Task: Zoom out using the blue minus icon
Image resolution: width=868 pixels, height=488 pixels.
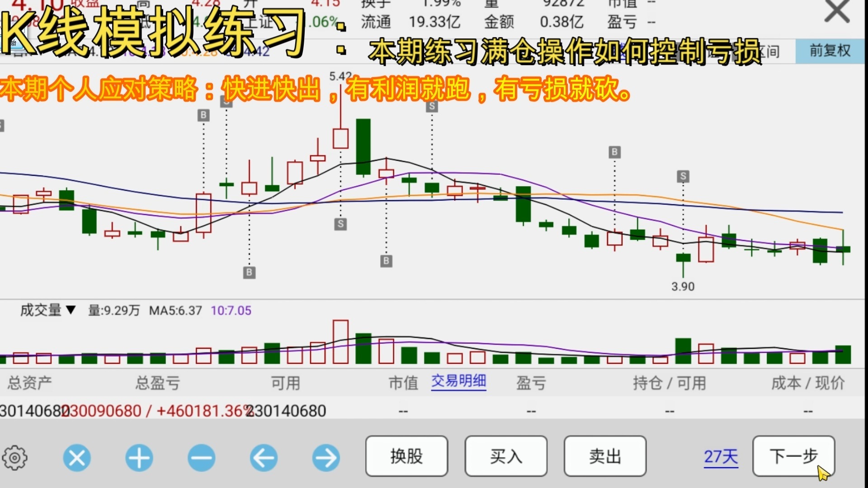Action: coord(202,457)
